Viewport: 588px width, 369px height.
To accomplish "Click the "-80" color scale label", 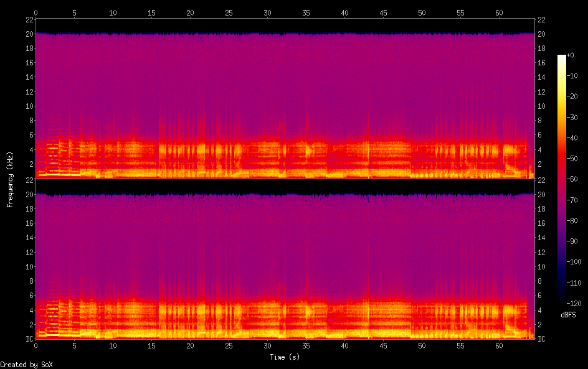I will tap(572, 221).
